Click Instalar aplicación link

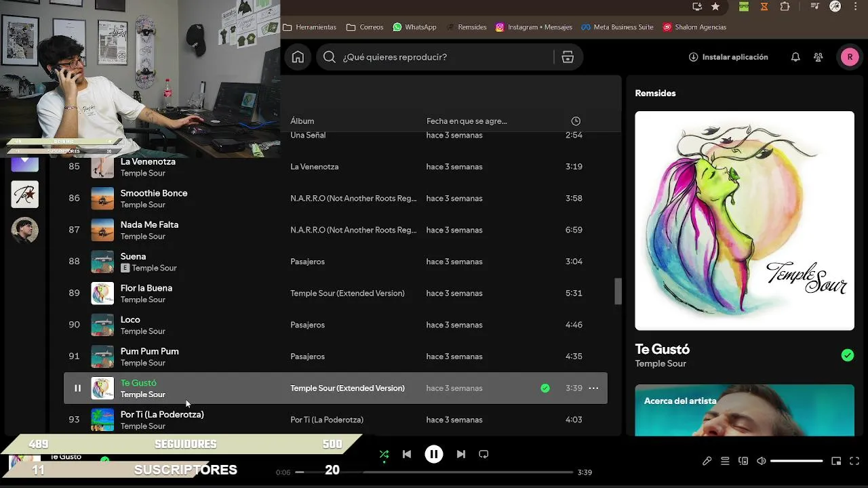(728, 57)
